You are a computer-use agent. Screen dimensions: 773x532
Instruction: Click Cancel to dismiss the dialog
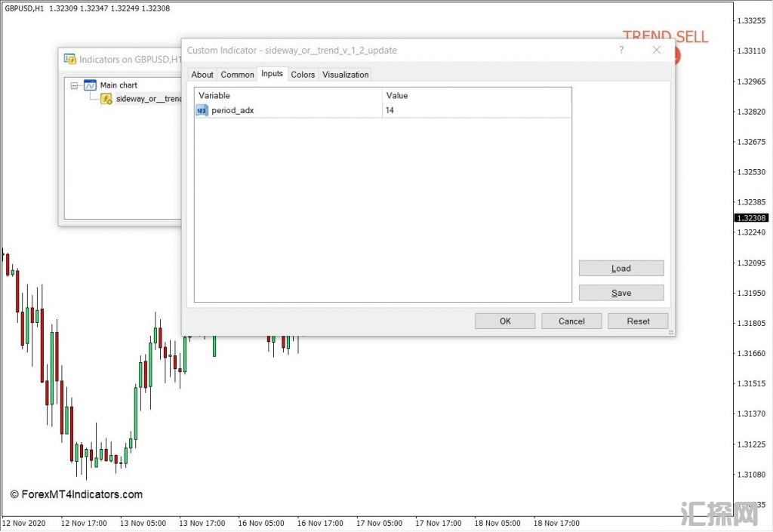tap(571, 321)
